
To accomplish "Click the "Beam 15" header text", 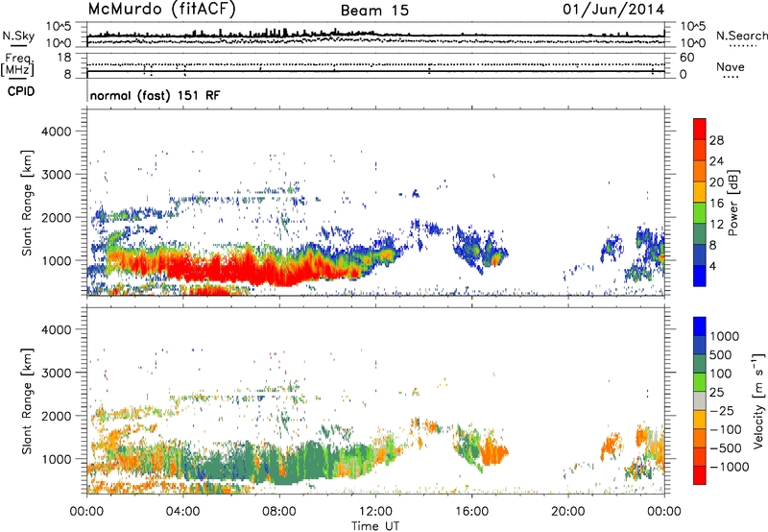I will (374, 11).
